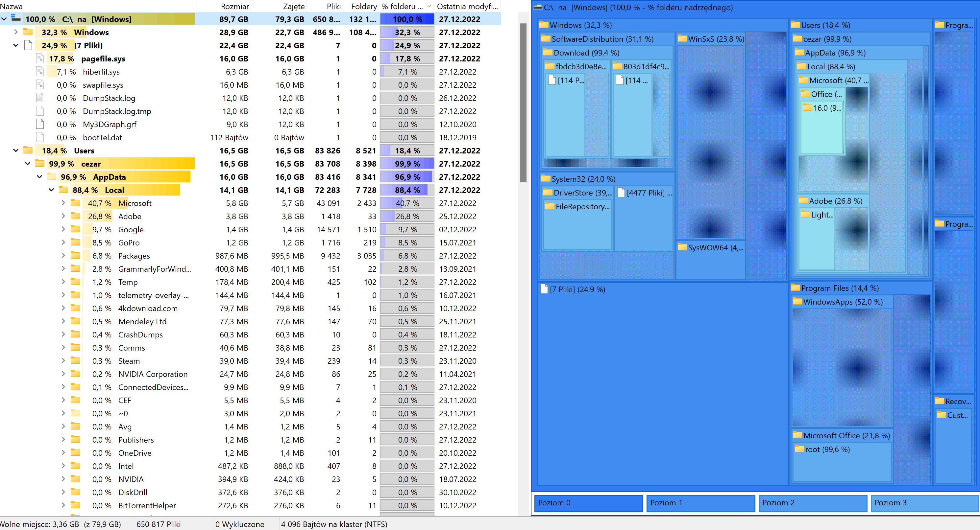Click the cezar folder icon in the tree

tap(39, 164)
